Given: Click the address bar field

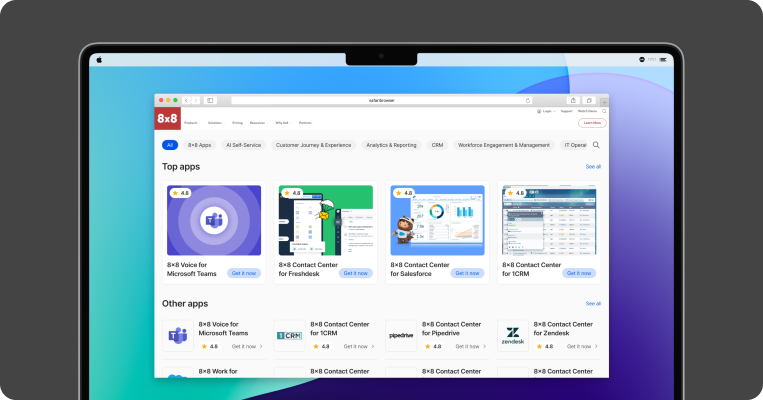Looking at the screenshot, I should pyautogui.click(x=382, y=100).
